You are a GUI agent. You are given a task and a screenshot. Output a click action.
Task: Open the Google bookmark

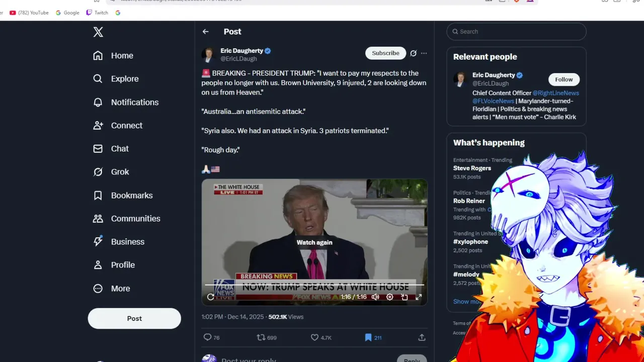coord(67,13)
